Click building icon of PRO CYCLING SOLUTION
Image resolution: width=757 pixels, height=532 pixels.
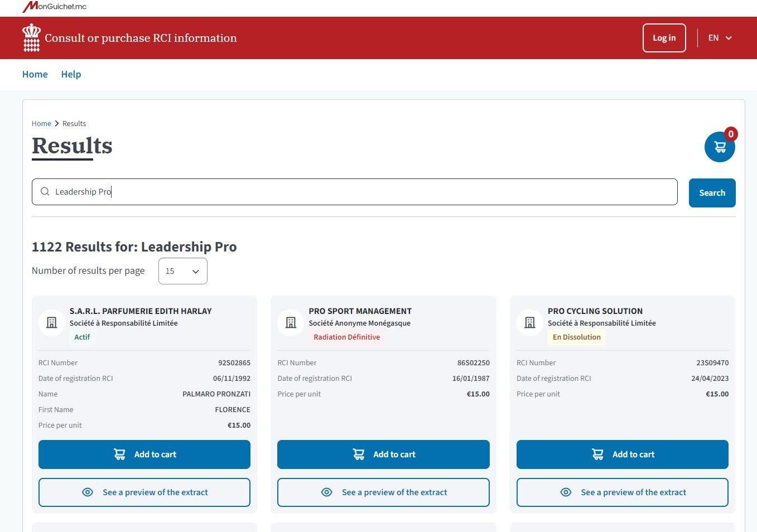tap(530, 323)
